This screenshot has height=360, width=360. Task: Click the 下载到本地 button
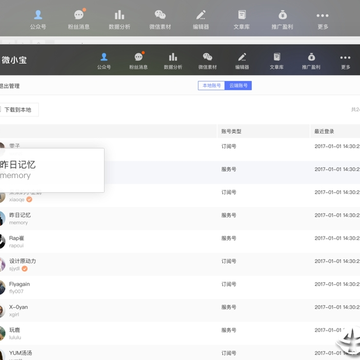[x=19, y=110]
